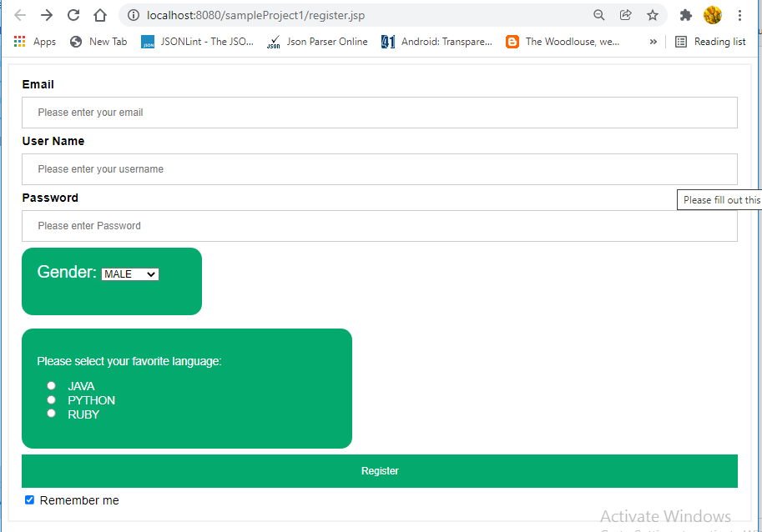Bookmark this page with the star icon
The image size is (762, 532).
[652, 15]
